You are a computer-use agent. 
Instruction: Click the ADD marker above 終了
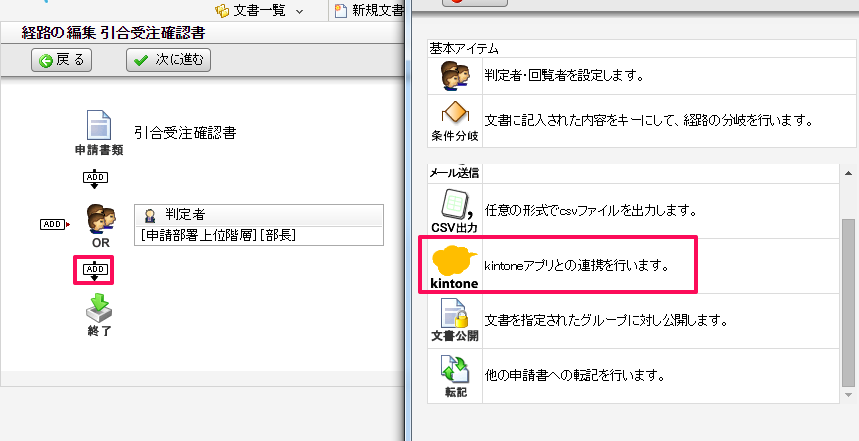click(x=95, y=270)
